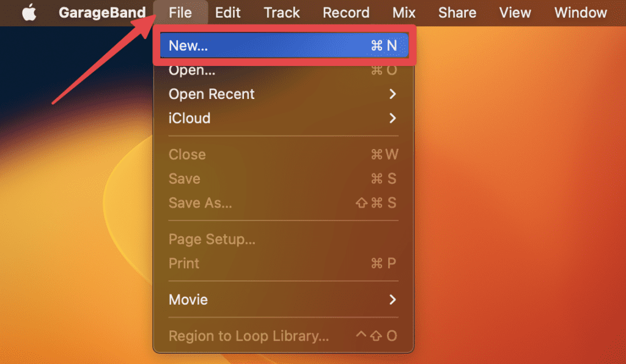Open the GarageBand app menu
Viewport: 626px width, 364px height.
pyautogui.click(x=102, y=12)
